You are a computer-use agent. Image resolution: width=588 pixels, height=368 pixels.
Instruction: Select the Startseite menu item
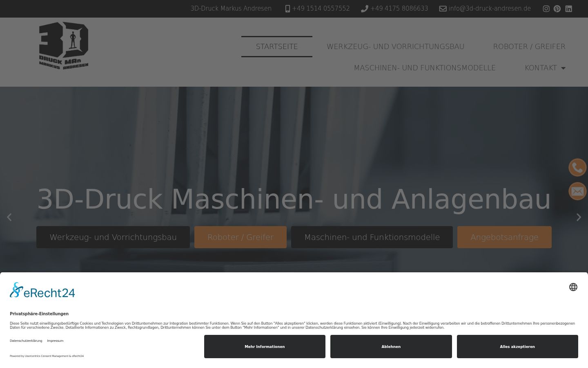pyautogui.click(x=277, y=47)
